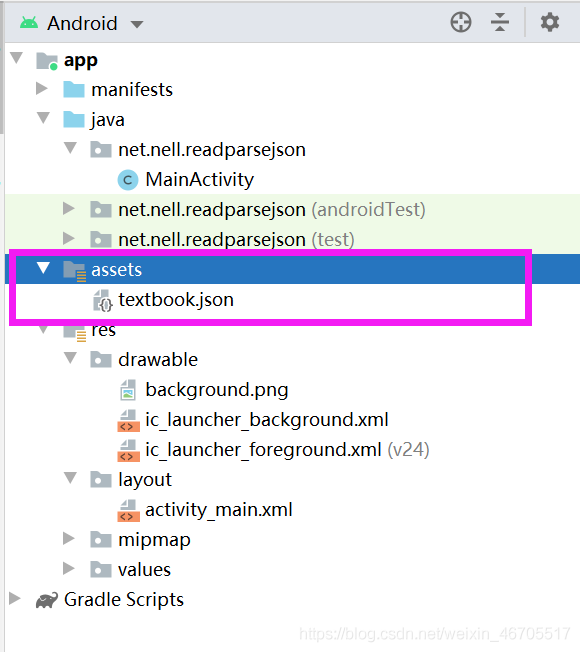
Task: Select the java folder label
Action: click(x=108, y=120)
